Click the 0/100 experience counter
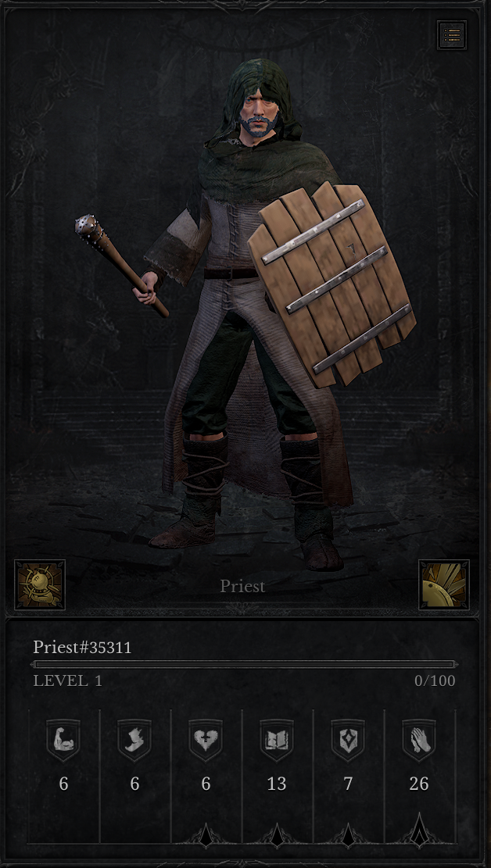The height and width of the screenshot is (868, 491). (435, 680)
